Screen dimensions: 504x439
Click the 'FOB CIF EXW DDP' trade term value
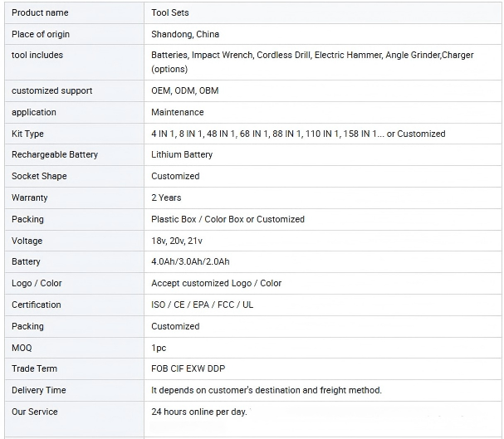(188, 368)
